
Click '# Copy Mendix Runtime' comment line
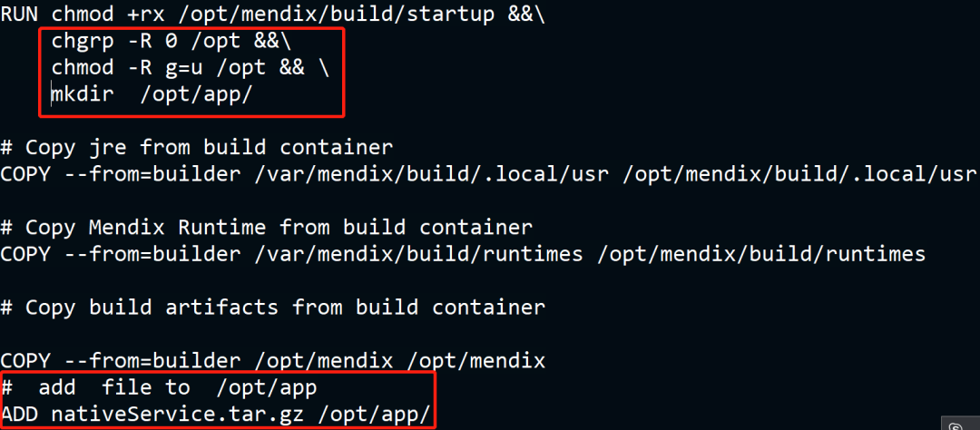[266, 227]
